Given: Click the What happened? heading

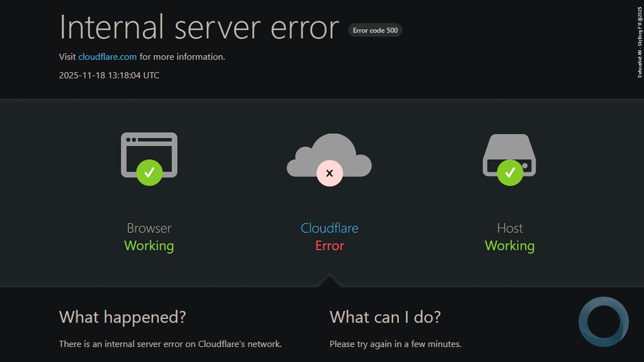Looking at the screenshot, I should [x=122, y=317].
